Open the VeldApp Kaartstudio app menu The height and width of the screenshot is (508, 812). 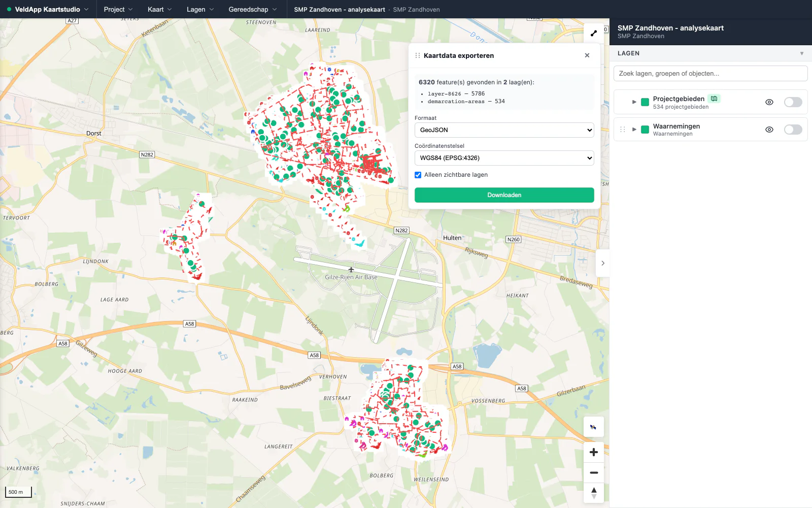(x=48, y=9)
